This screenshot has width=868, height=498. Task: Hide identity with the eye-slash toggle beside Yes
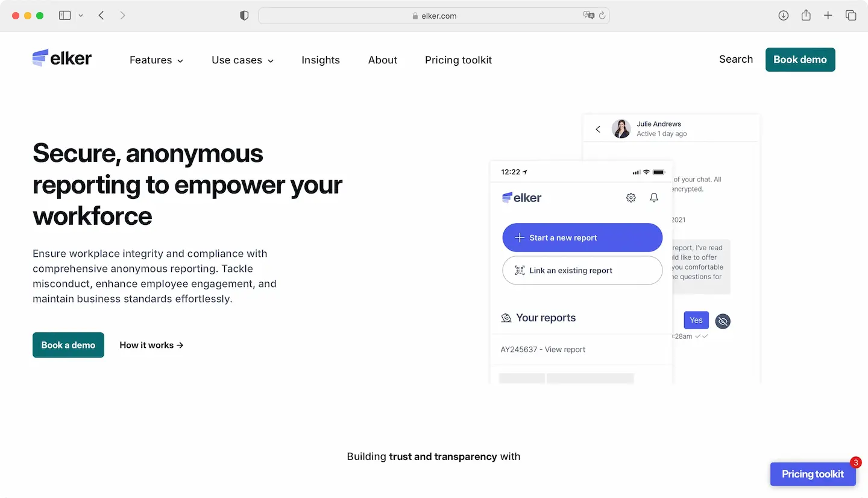coord(723,321)
